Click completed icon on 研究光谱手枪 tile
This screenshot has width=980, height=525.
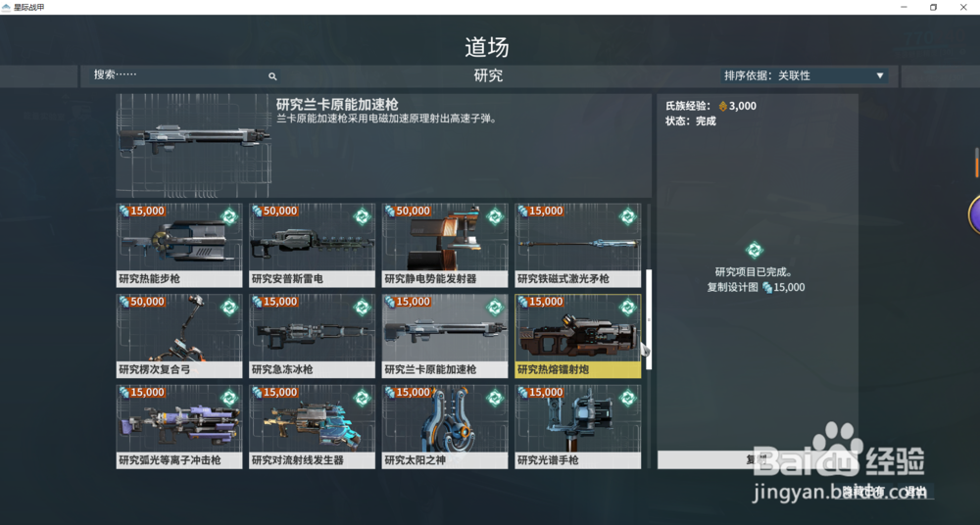pos(627,398)
